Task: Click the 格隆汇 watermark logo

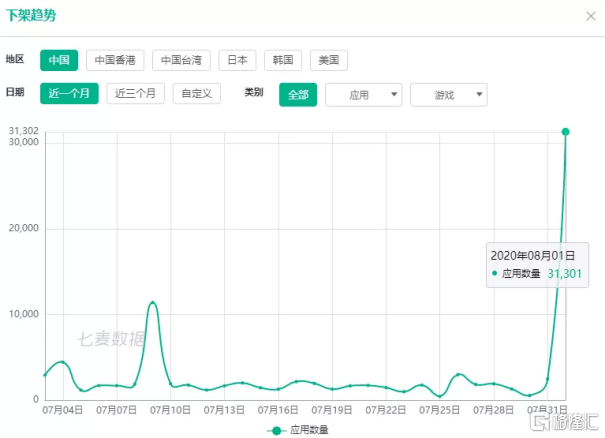Action: (x=564, y=422)
